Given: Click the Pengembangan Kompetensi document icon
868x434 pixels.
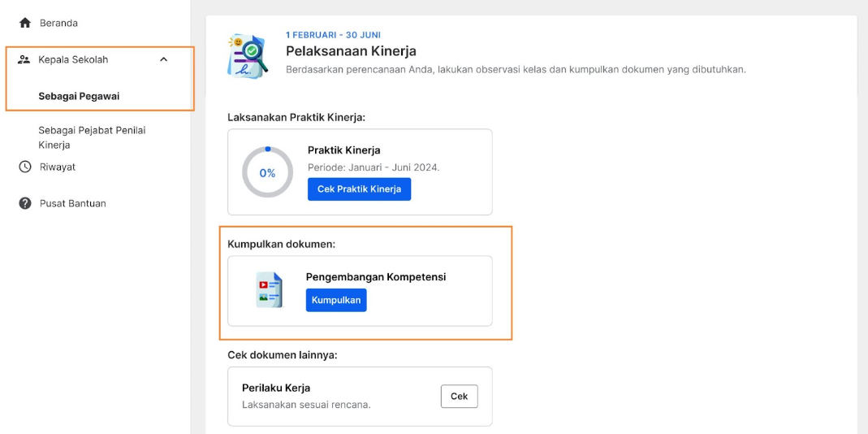Looking at the screenshot, I should [x=270, y=290].
